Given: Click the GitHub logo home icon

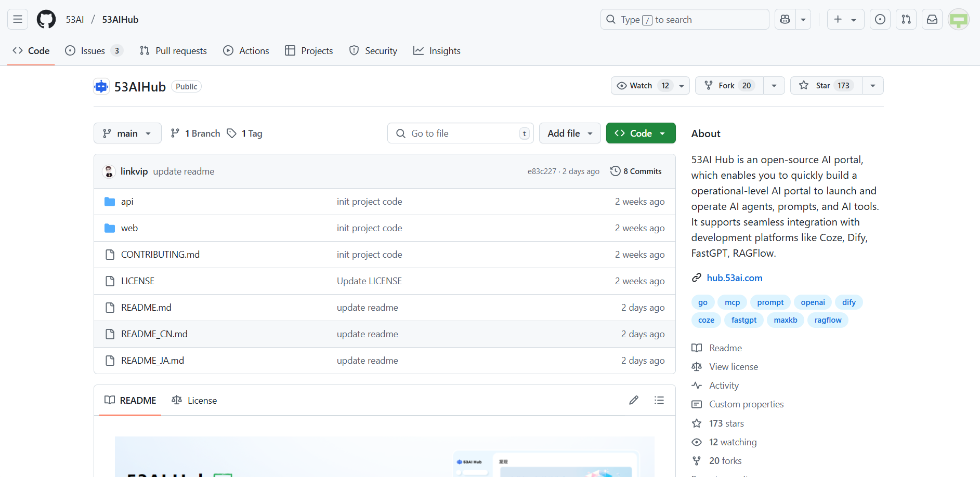Looking at the screenshot, I should tap(46, 19).
